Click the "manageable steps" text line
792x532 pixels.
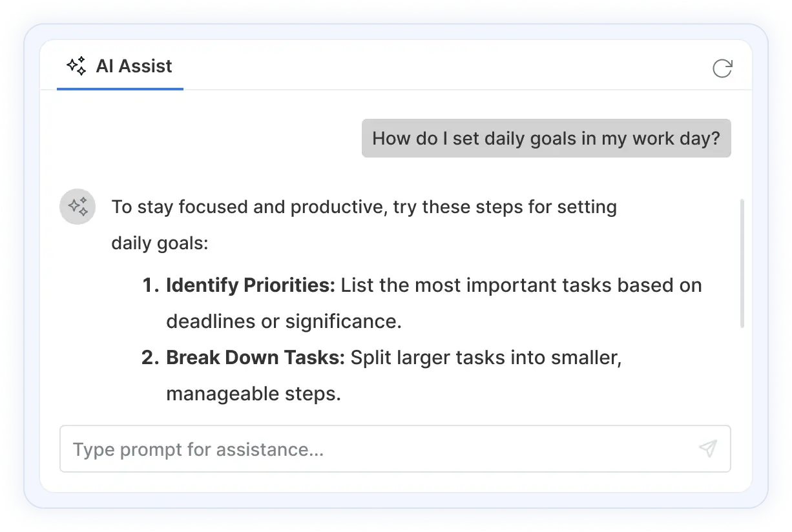pos(253,394)
